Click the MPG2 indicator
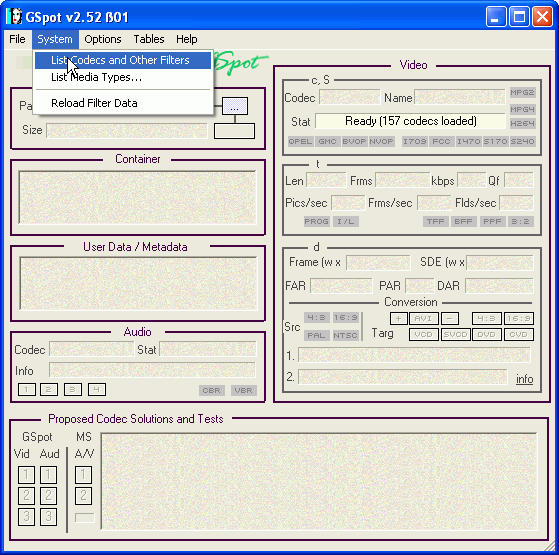Image resolution: width=559 pixels, height=555 pixels. point(522,93)
